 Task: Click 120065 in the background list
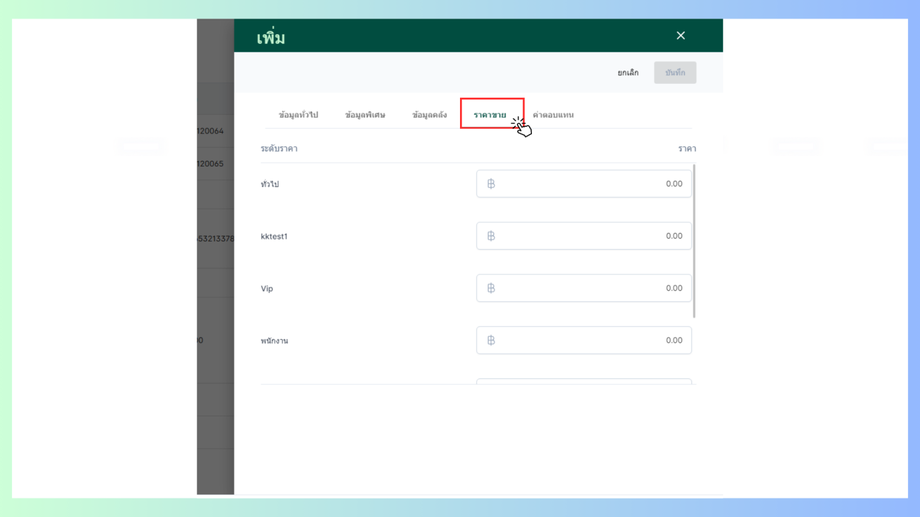pos(211,164)
